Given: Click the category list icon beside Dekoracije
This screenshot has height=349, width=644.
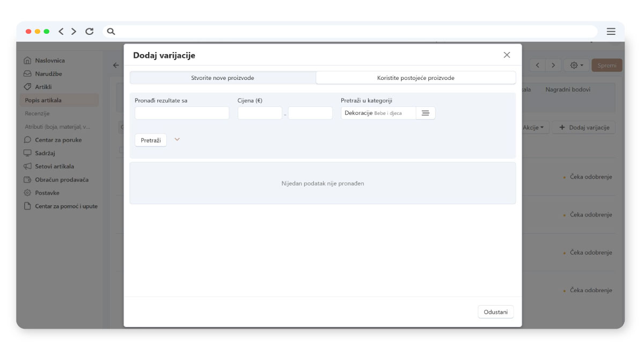Looking at the screenshot, I should (x=426, y=113).
